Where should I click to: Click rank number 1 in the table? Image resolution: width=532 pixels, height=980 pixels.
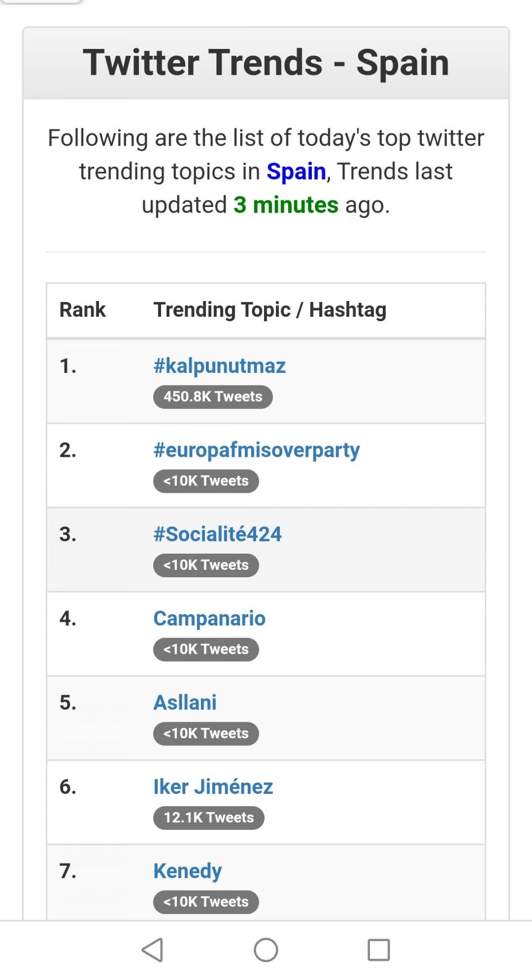click(x=68, y=366)
